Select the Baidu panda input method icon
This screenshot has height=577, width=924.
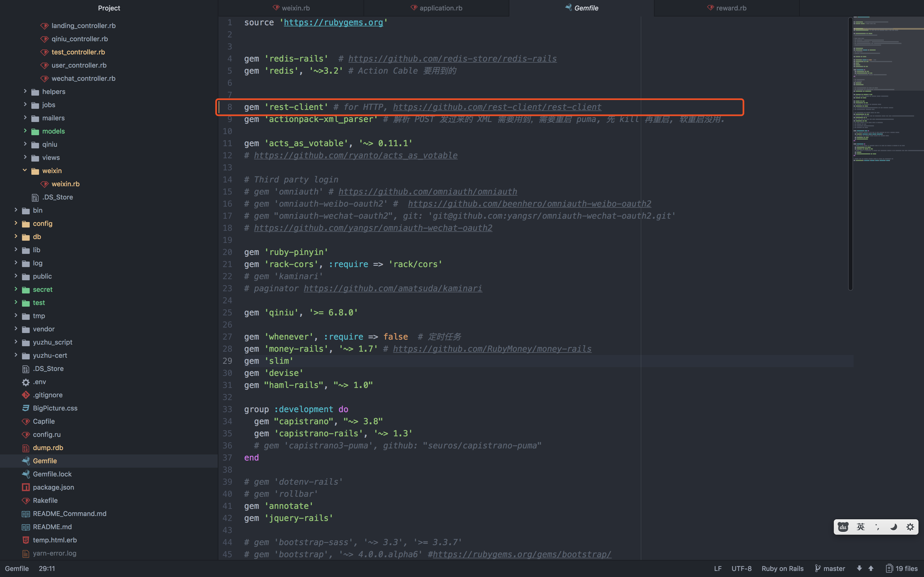coord(843,527)
